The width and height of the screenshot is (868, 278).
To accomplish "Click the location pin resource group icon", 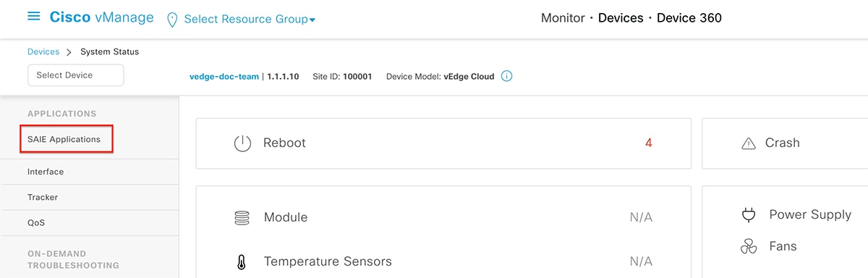I will click(x=172, y=20).
